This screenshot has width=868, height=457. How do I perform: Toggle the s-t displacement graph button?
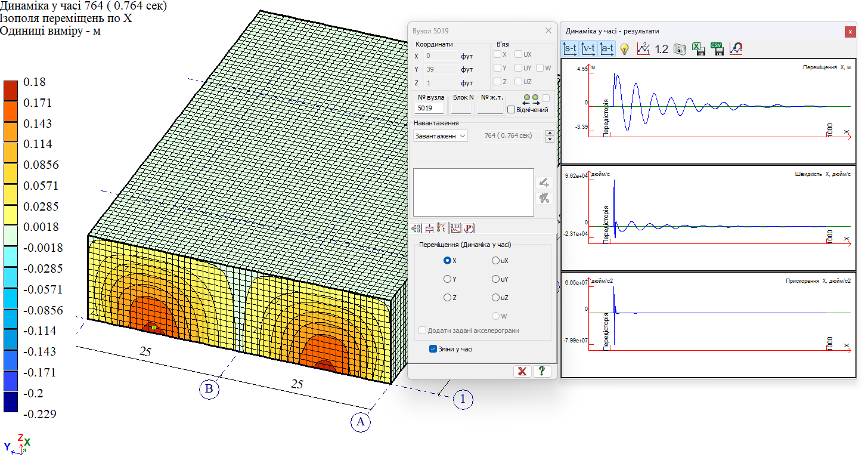[x=571, y=49]
